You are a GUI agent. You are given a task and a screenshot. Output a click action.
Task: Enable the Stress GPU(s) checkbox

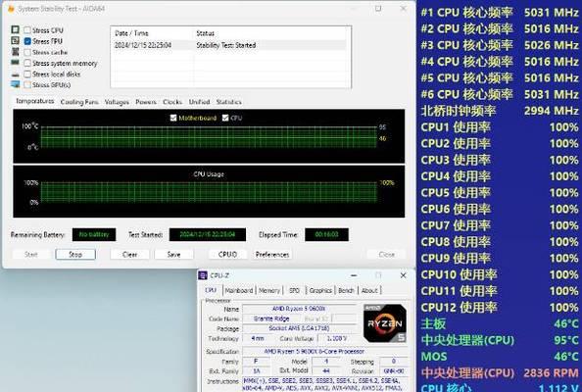27,85
